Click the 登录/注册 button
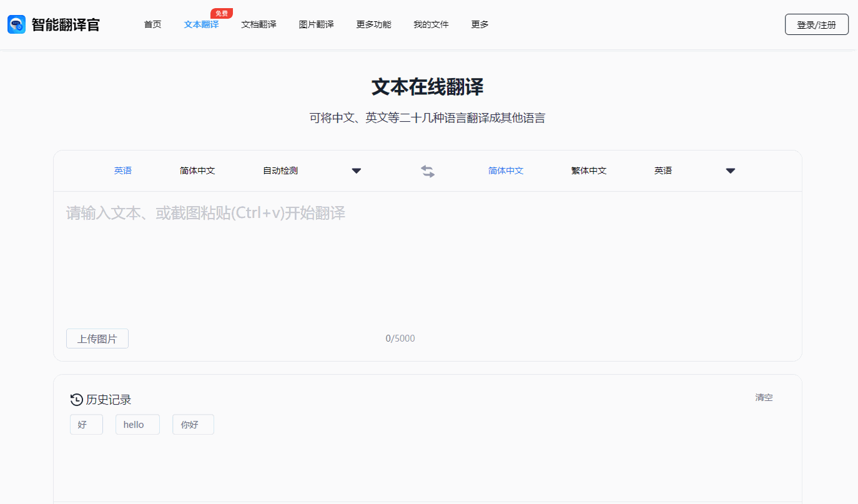The image size is (858, 504). coord(816,24)
